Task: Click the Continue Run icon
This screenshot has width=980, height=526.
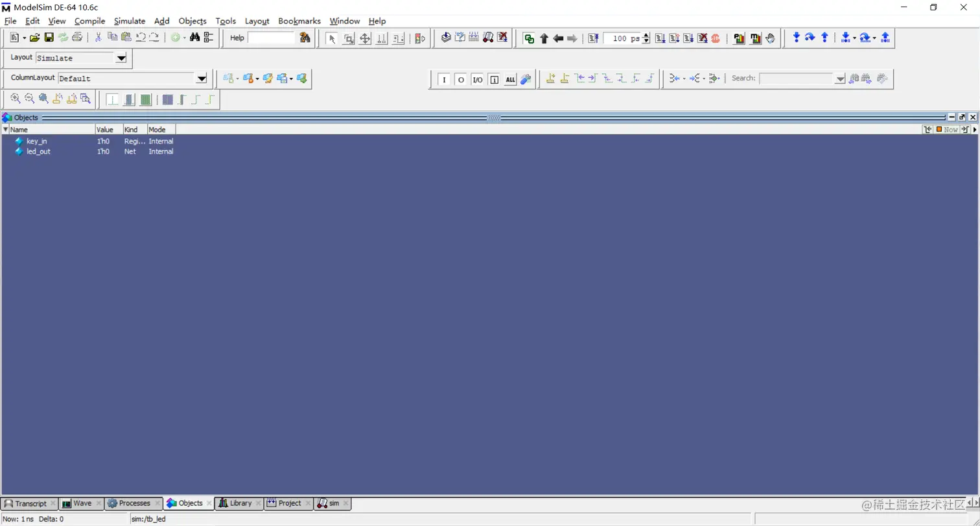Action: click(x=674, y=38)
